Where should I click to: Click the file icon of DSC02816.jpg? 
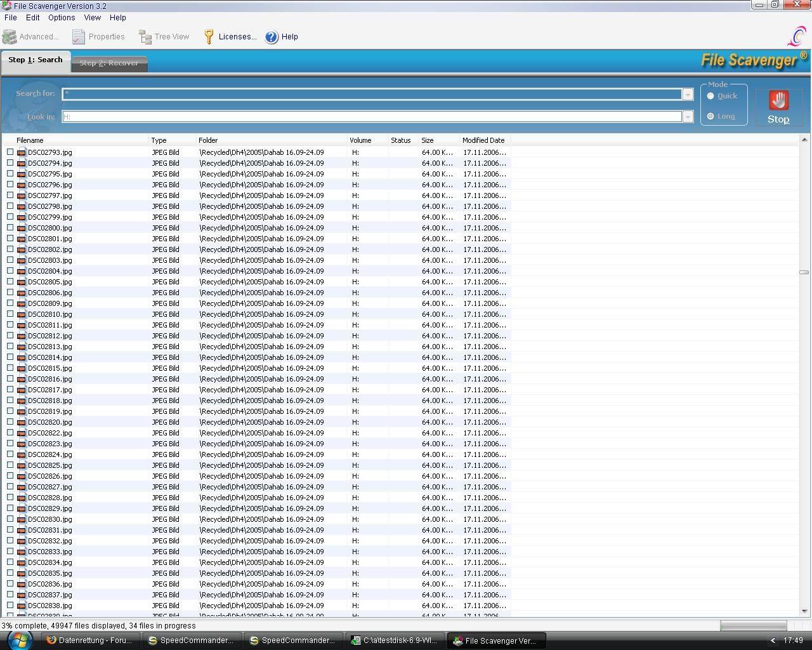[x=21, y=379]
